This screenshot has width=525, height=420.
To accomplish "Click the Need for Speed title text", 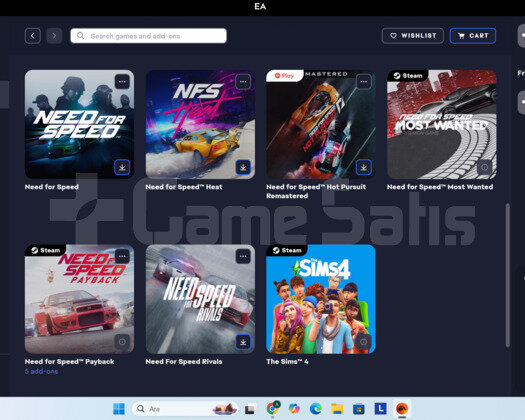I will (52, 187).
